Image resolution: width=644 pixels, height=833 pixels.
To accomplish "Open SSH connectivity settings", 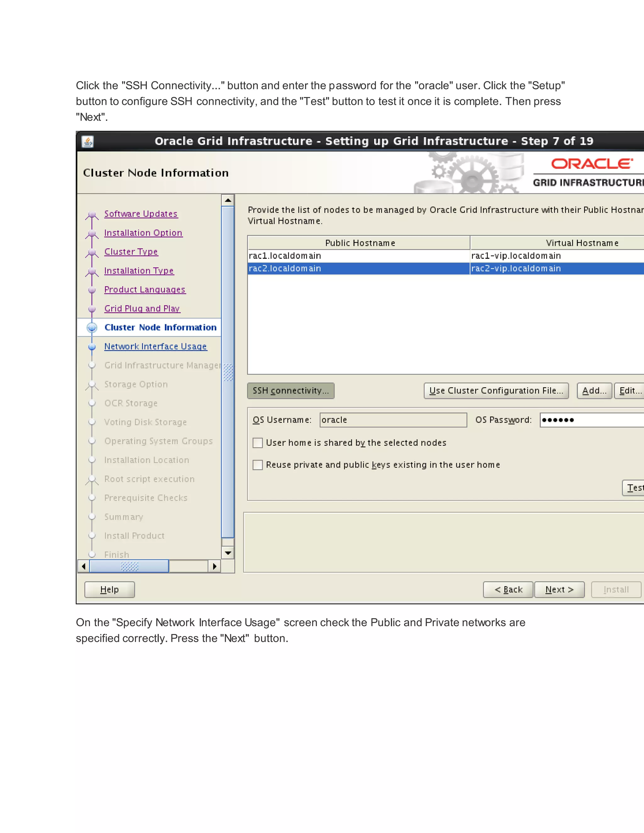I will point(291,390).
